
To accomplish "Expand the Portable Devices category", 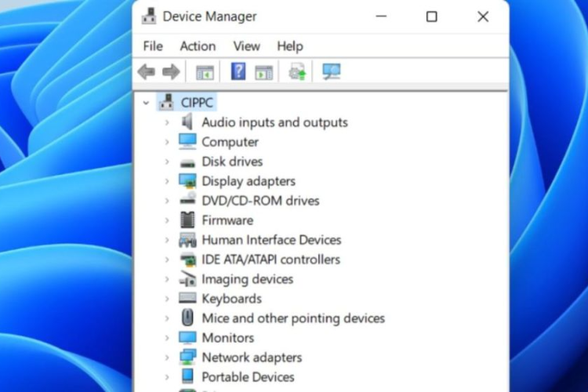I will coord(167,377).
